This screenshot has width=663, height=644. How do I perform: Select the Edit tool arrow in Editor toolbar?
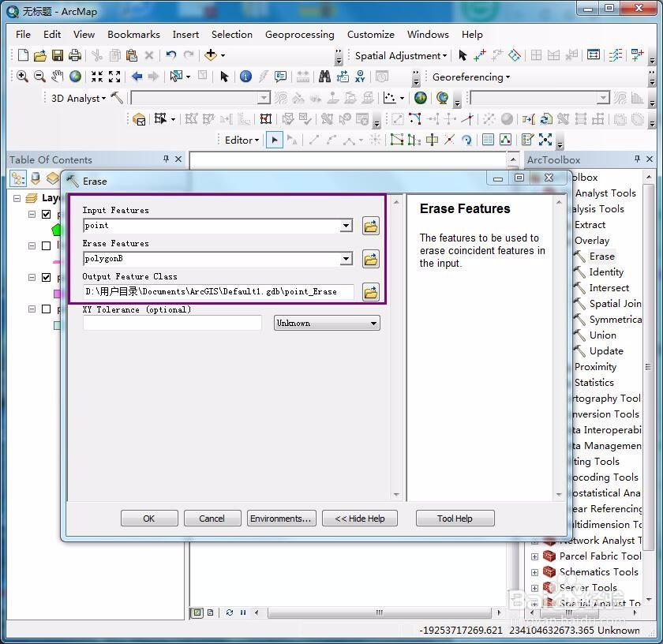pos(275,140)
